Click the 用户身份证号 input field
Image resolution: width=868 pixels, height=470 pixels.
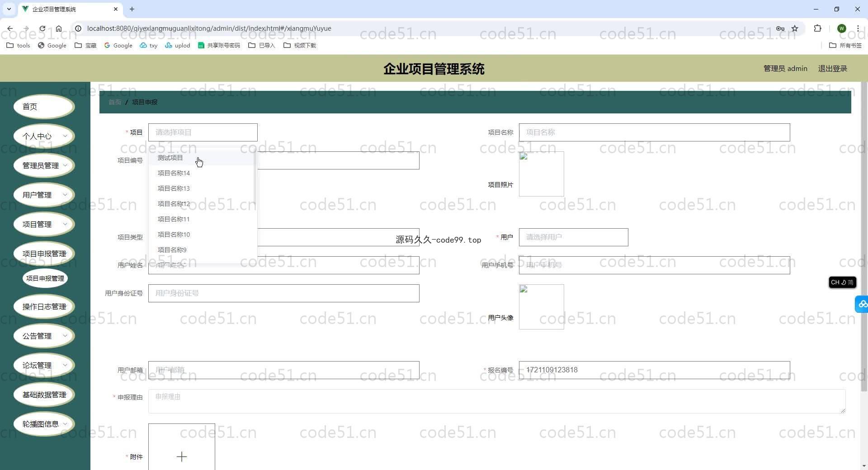click(284, 293)
